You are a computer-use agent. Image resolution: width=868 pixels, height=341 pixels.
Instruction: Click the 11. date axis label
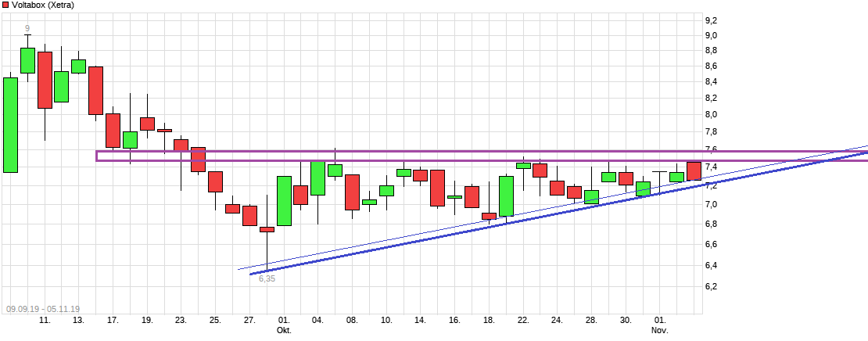click(x=45, y=320)
